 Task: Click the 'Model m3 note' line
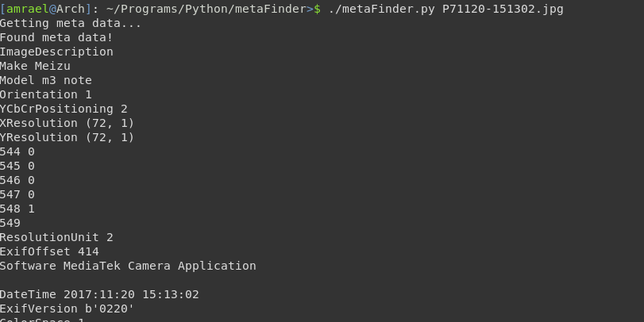45,80
